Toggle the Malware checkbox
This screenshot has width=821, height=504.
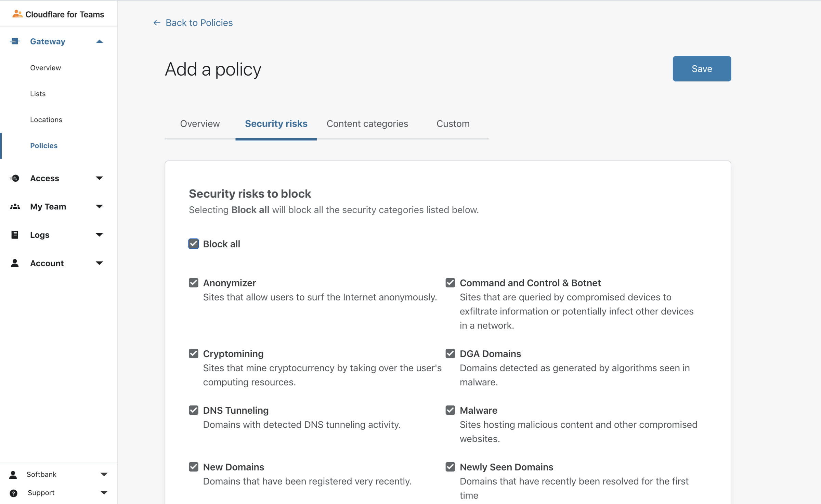450,410
